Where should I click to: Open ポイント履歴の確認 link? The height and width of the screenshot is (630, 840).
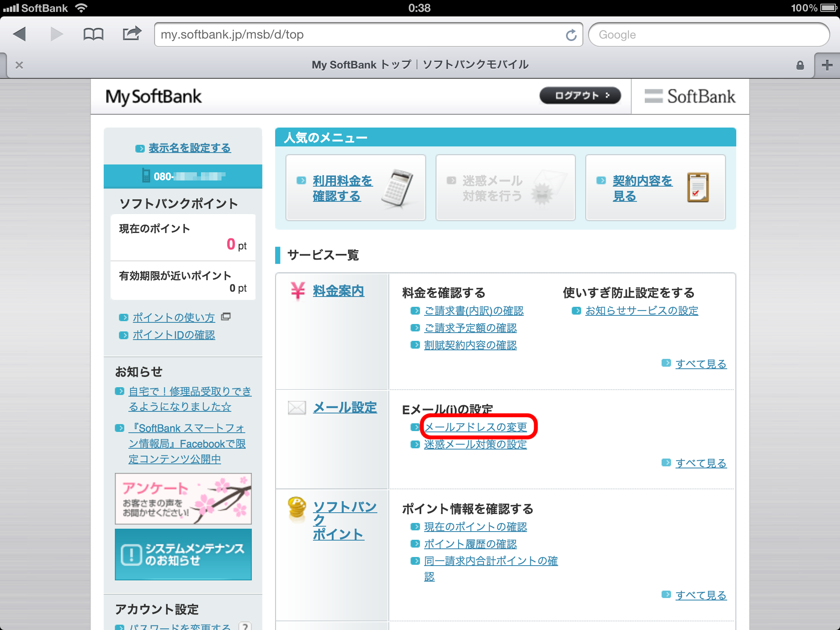point(470,544)
